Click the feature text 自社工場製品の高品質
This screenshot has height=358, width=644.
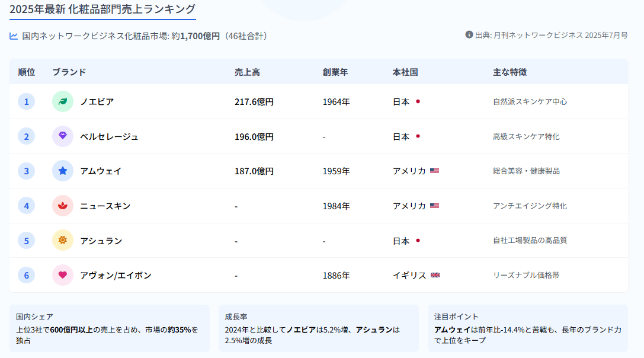click(x=530, y=241)
